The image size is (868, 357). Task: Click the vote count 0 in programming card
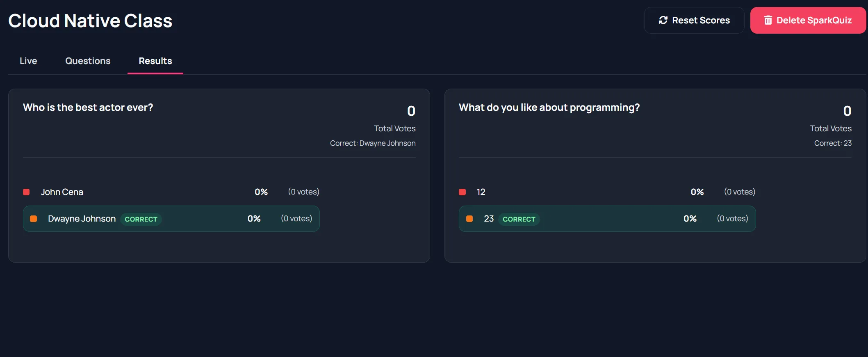pyautogui.click(x=847, y=111)
